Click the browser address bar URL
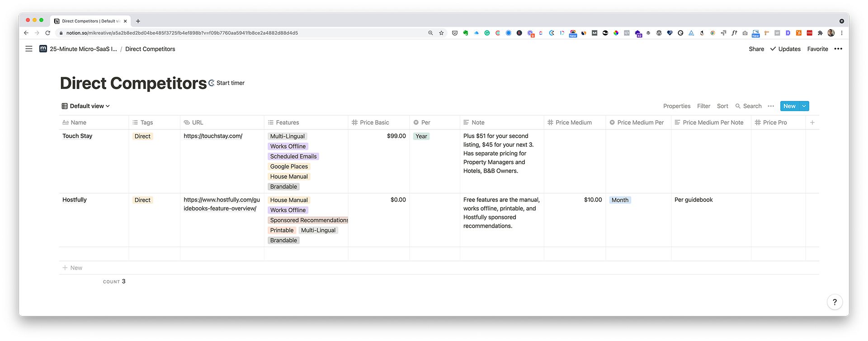The height and width of the screenshot is (341, 868). click(182, 33)
